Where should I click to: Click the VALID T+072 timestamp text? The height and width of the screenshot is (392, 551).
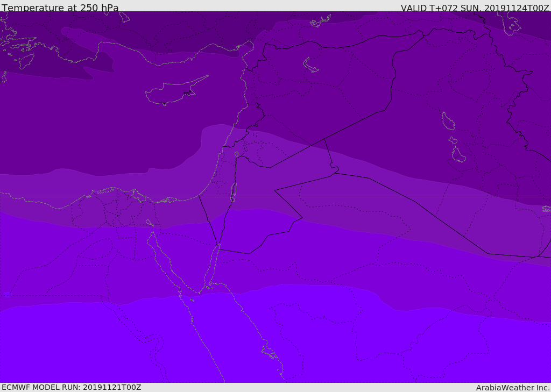click(475, 8)
